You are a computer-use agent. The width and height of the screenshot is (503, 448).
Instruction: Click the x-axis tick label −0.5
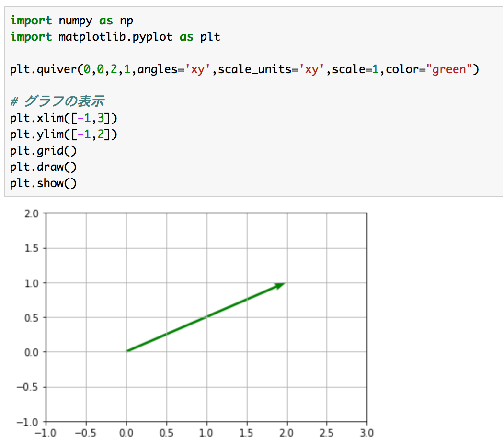point(85,433)
